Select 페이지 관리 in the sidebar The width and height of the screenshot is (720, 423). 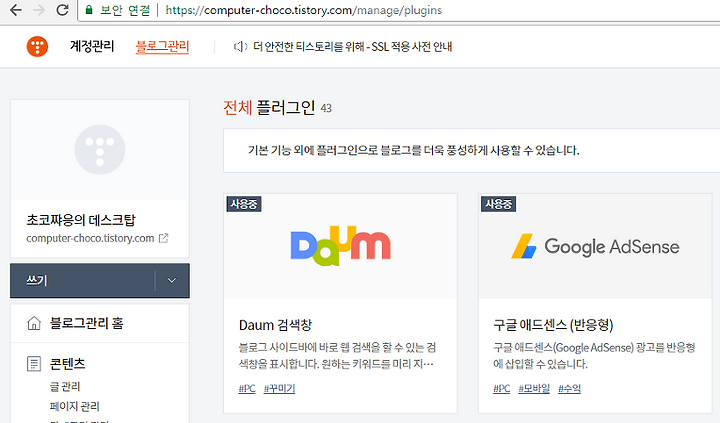point(74,406)
